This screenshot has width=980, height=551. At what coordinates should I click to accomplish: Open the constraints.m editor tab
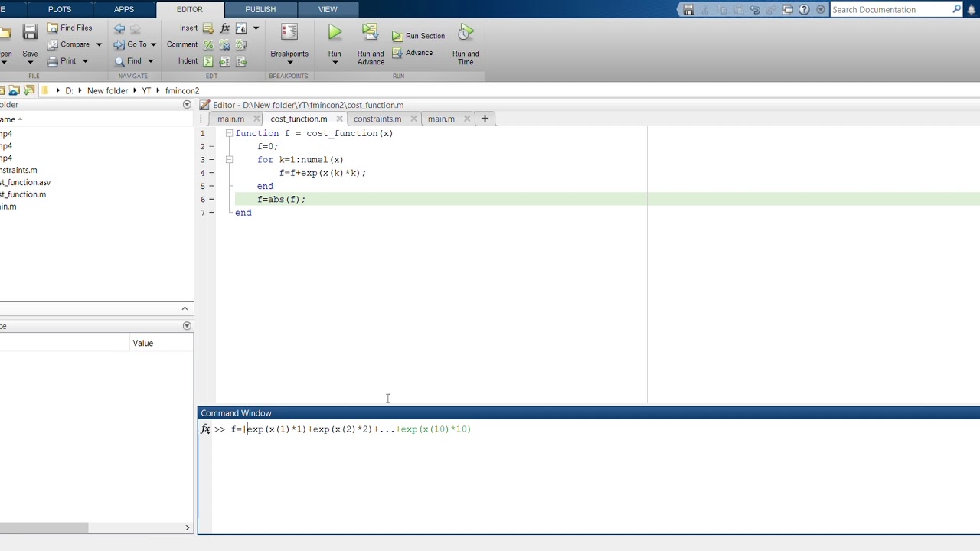pos(377,119)
